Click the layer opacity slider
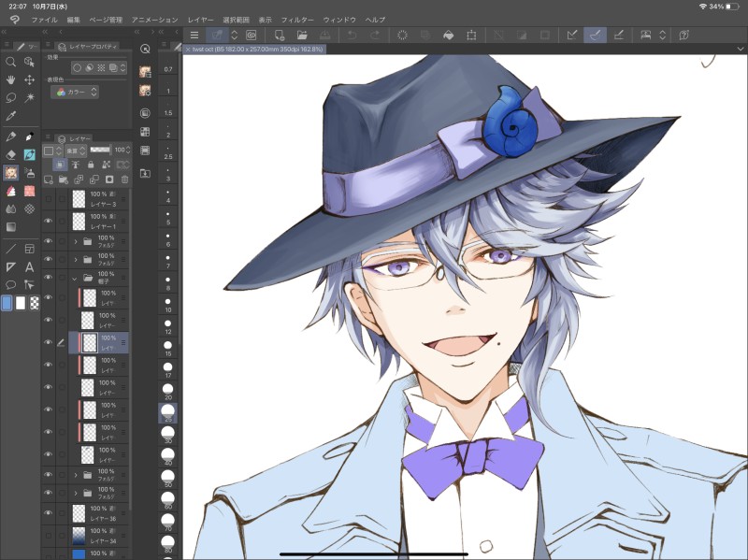Viewport: 748px width, 560px height. coord(100,150)
